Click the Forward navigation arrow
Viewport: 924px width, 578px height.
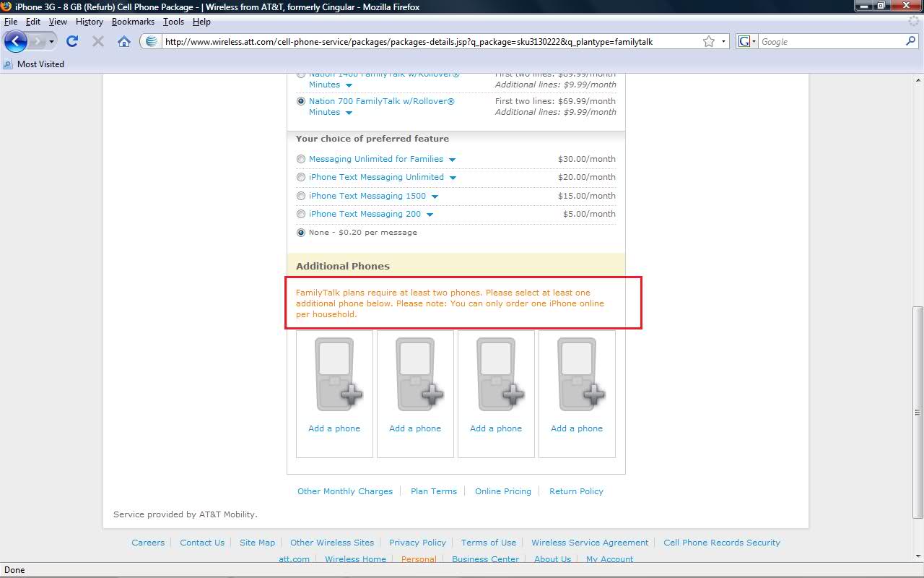(x=38, y=41)
